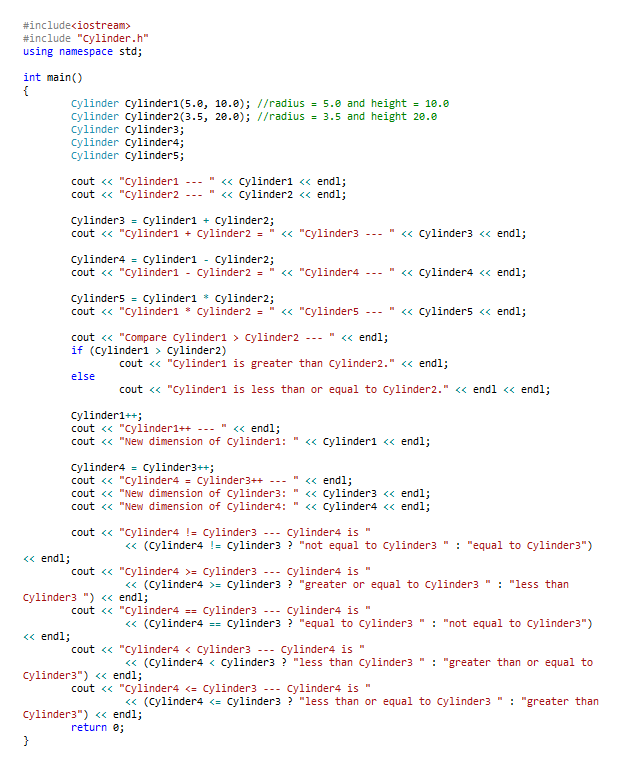Click 'Cylinder4 = Cylinder3++;' statement

143,467
